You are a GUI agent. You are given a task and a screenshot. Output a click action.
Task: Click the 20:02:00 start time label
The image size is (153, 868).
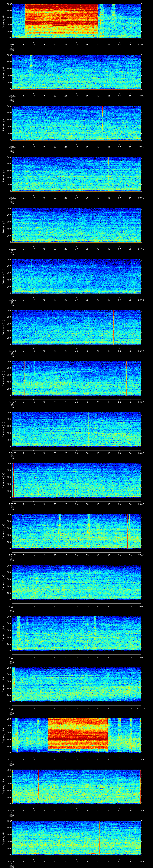coord(12,862)
